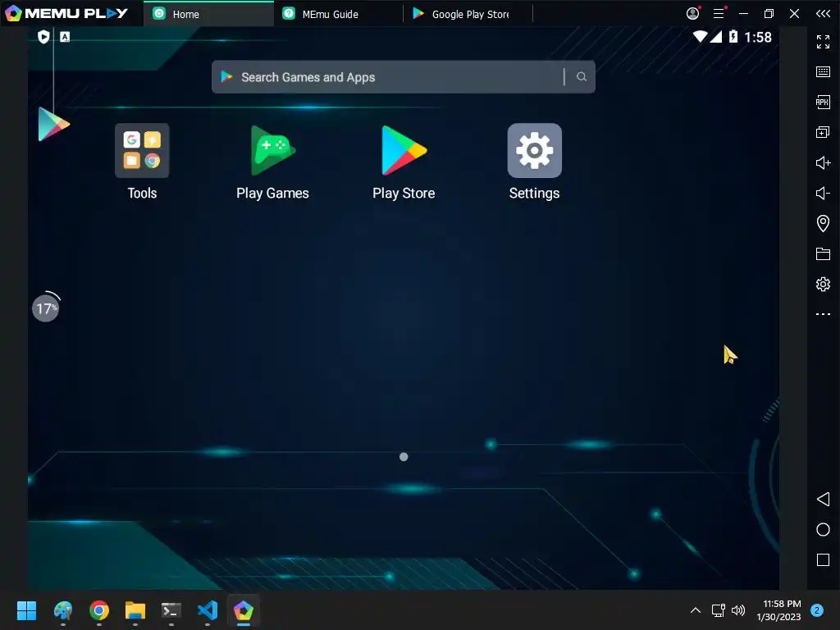Tap Android Home circle button
840x630 pixels.
(x=823, y=530)
